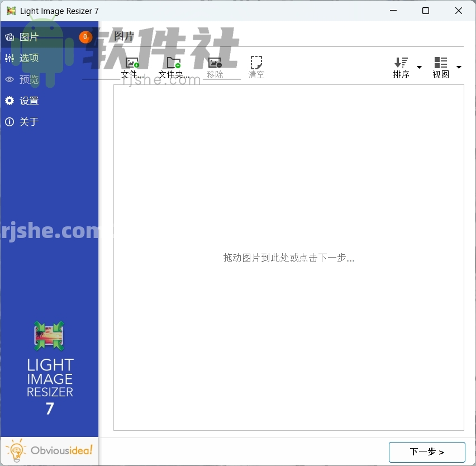Click the orange image count badge showing 0
Screen dimensions: 476x466
point(85,36)
